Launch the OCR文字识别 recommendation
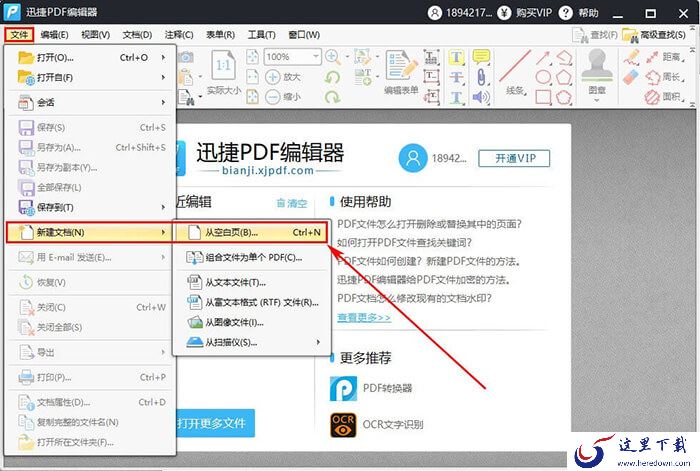This screenshot has height=471, width=700. tap(377, 424)
